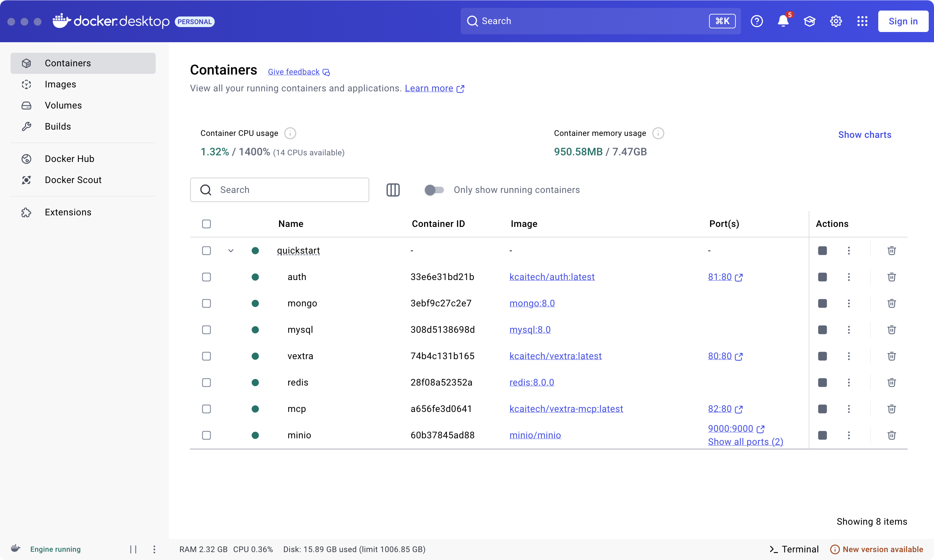Open the help question mark icon
Screen dimensions: 934x560
point(757,21)
